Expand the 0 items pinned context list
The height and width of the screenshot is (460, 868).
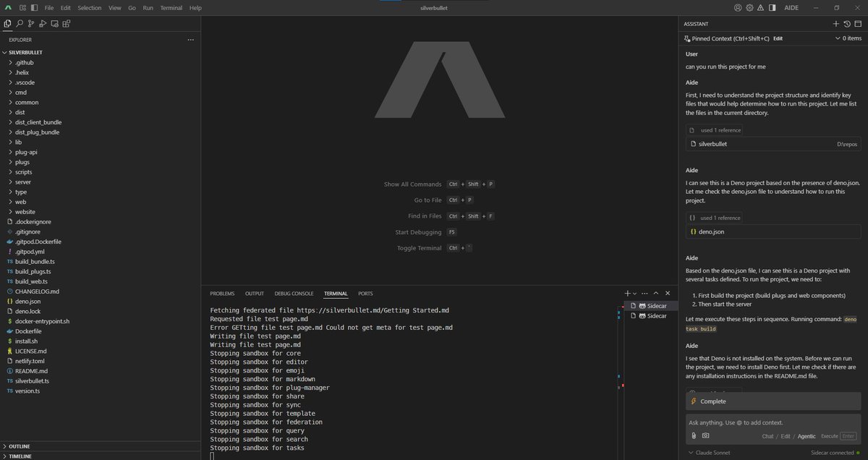click(848, 38)
